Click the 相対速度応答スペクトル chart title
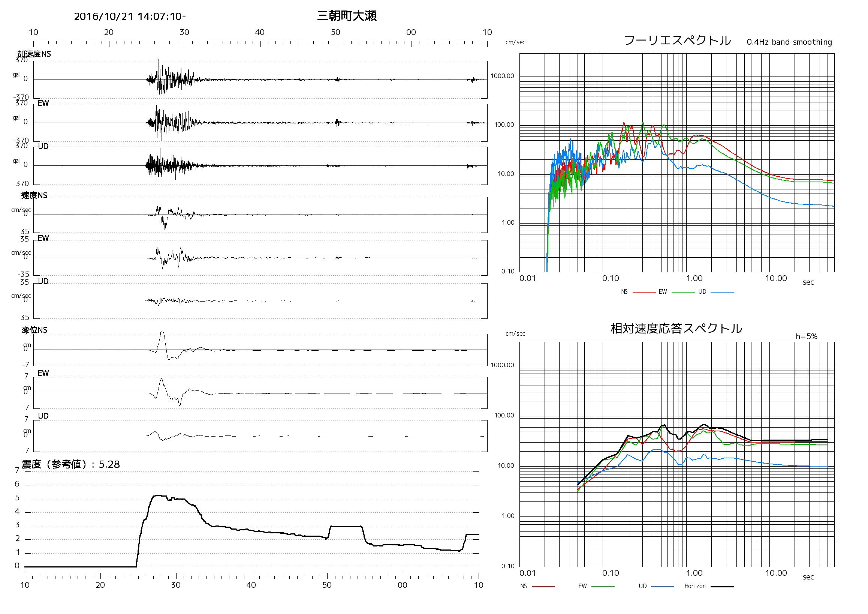The image size is (868, 614). [676, 328]
